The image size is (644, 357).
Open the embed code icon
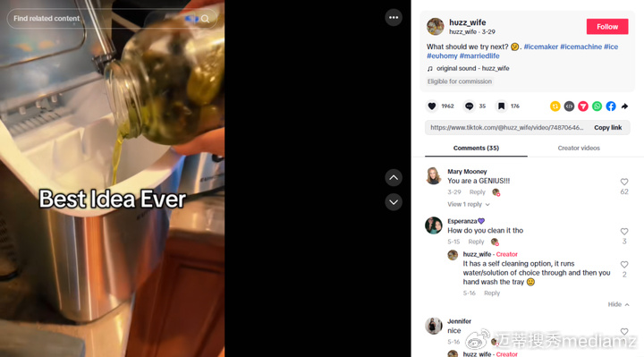tap(569, 106)
